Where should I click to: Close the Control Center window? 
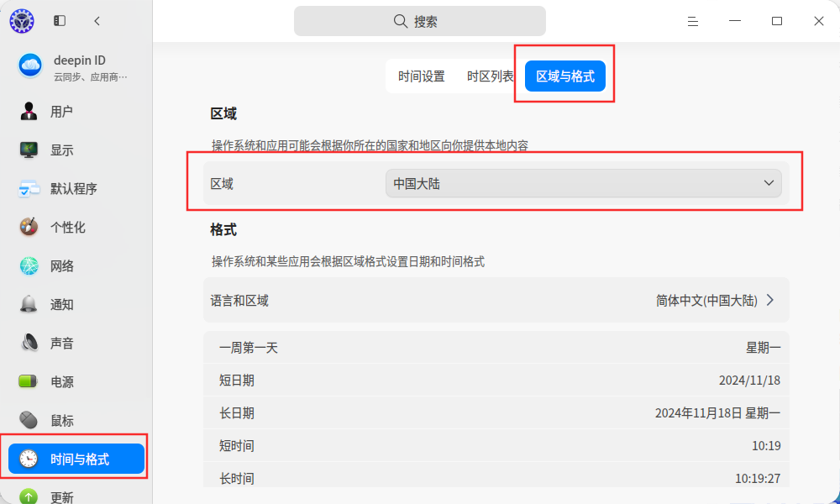pos(818,21)
